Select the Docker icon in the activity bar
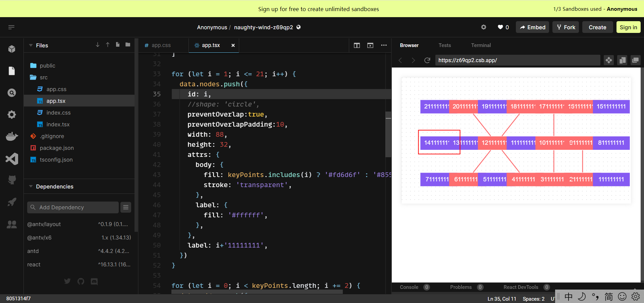 point(12,136)
